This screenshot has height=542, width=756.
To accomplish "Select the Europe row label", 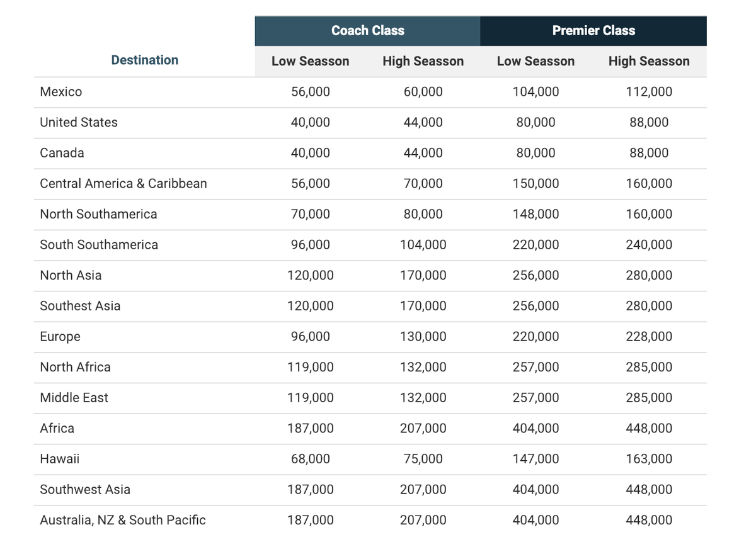I will [60, 336].
